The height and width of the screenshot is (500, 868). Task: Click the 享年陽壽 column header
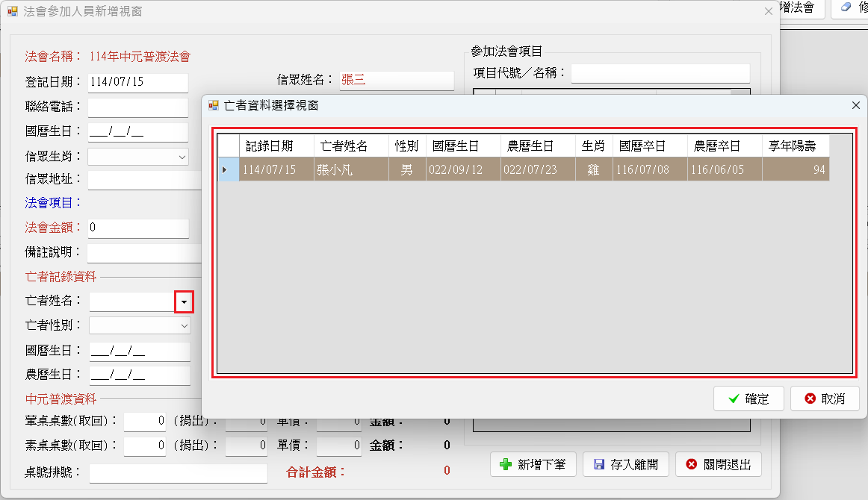(x=795, y=146)
